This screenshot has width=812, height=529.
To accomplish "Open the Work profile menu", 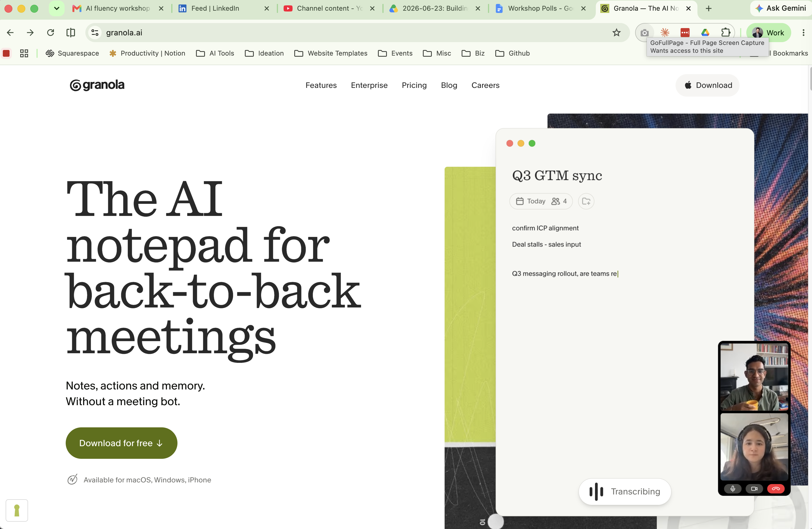I will (768, 33).
